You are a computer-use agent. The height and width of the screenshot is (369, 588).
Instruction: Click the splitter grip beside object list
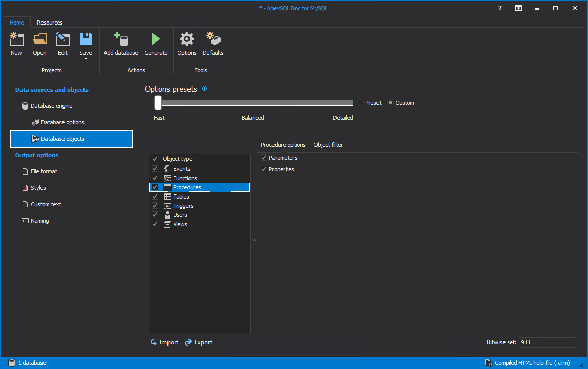point(254,236)
